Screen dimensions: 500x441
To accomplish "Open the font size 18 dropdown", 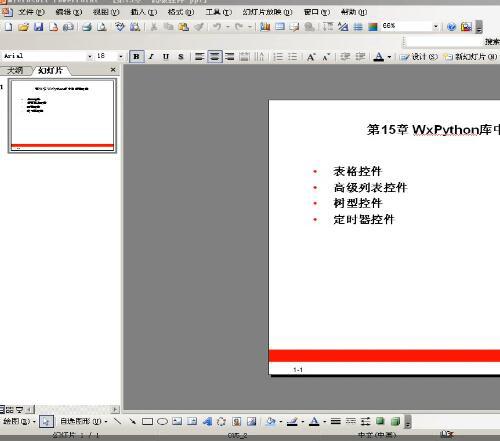I will [x=121, y=57].
